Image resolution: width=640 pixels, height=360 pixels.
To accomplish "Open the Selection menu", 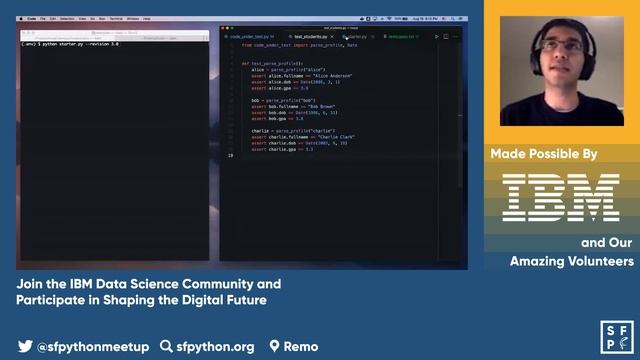I will pos(67,19).
